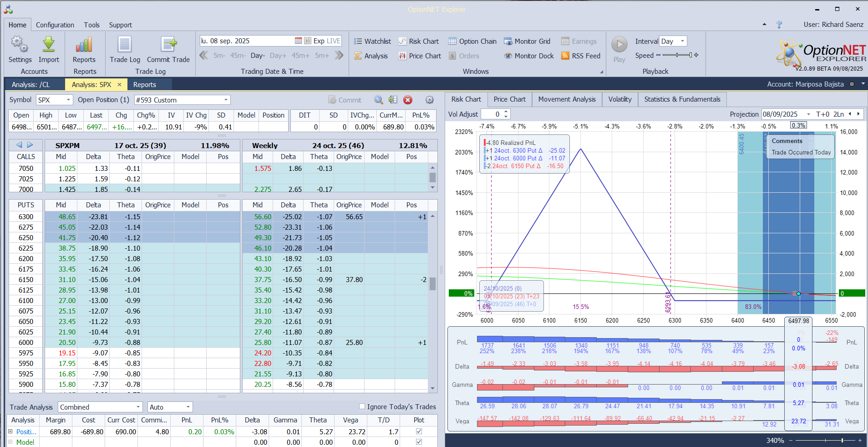The width and height of the screenshot is (868, 447).
Task: Increase Vol Adjust with up stepper
Action: click(x=506, y=112)
